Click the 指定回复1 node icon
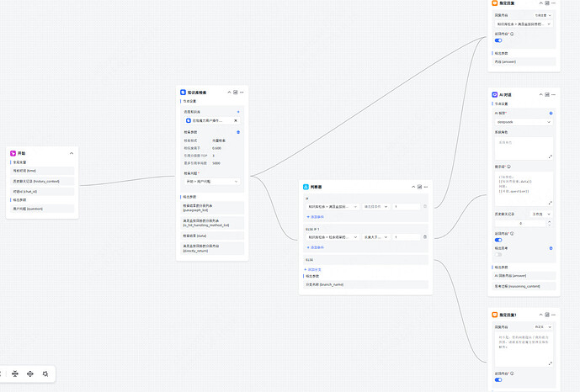This screenshot has height=392, width=580. pyautogui.click(x=494, y=315)
